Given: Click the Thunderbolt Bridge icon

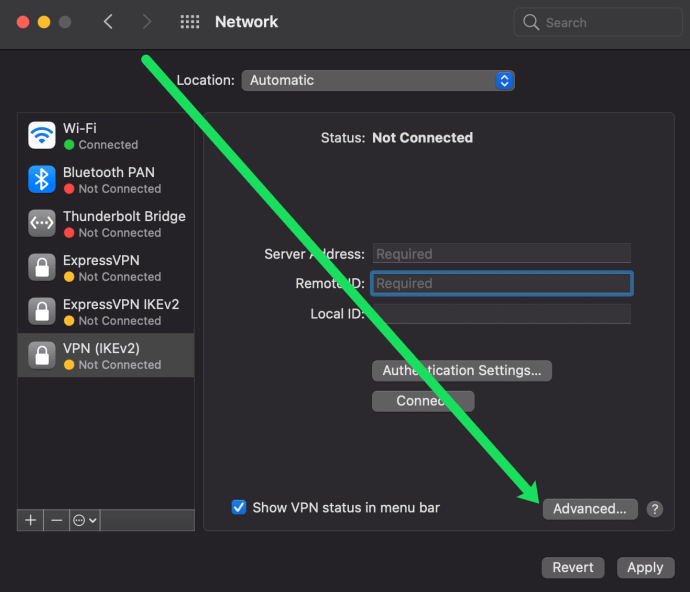Looking at the screenshot, I should [42, 224].
